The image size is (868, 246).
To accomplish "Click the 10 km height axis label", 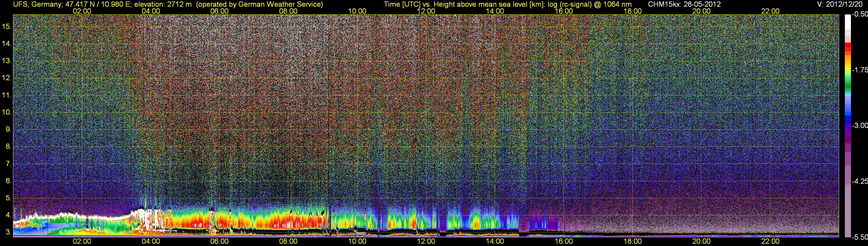I will [6, 112].
